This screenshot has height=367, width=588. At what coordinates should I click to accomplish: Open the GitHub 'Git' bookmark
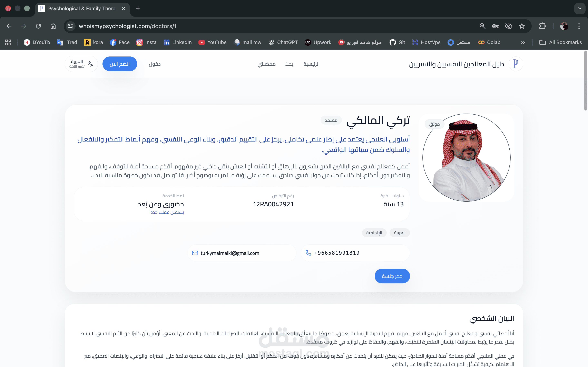[397, 42]
